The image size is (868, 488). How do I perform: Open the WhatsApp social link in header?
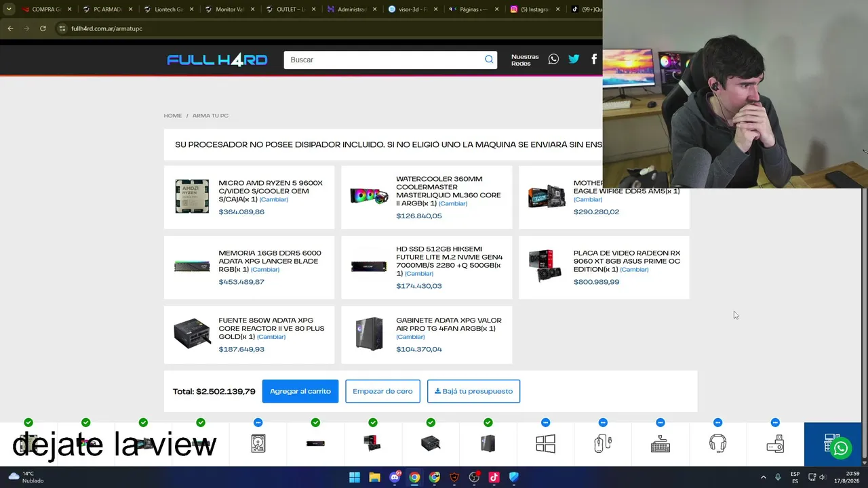coord(553,59)
